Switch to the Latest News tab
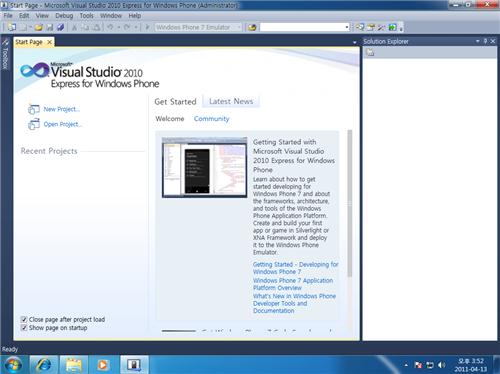 [x=231, y=101]
